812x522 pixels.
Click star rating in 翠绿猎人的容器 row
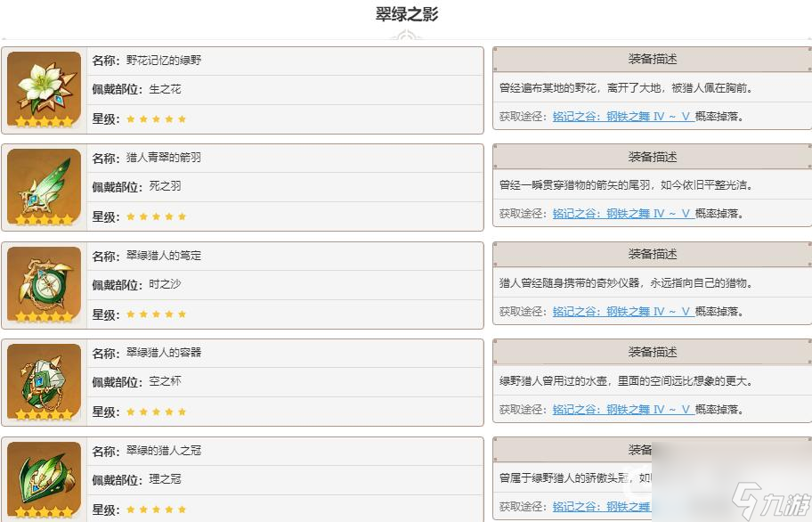point(157,412)
